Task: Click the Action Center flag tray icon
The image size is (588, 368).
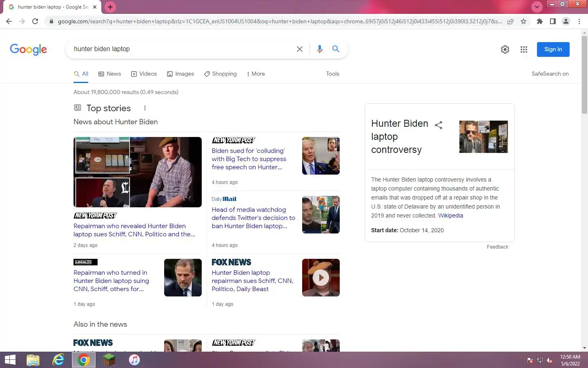Action: point(530,360)
